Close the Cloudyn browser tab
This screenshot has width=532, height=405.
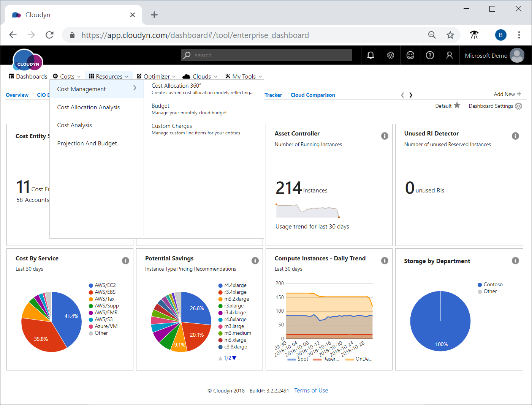132,15
